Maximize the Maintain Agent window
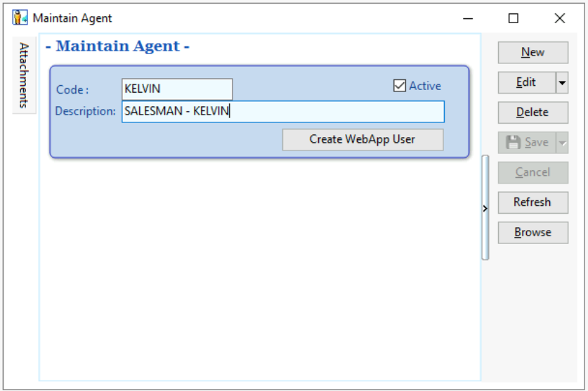 514,18
